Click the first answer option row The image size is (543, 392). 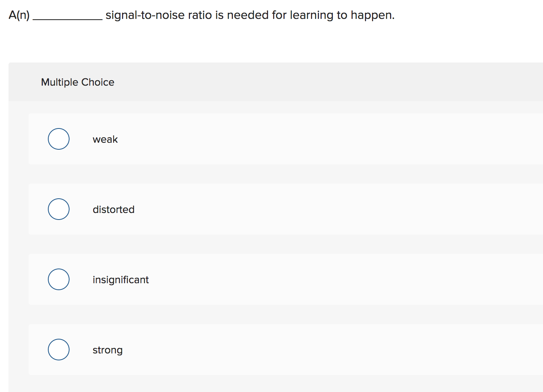(270, 139)
